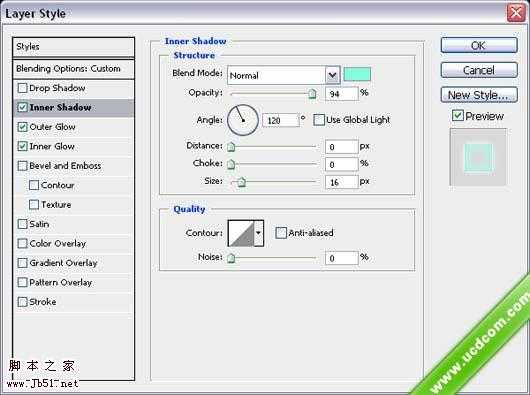The width and height of the screenshot is (530, 395).
Task: Click the OK button
Action: pos(479,45)
